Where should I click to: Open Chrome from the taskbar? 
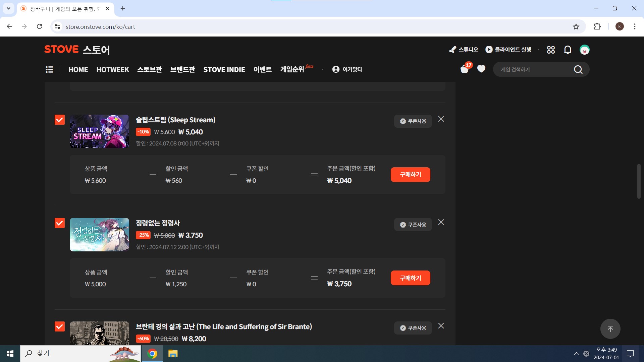(x=152, y=354)
